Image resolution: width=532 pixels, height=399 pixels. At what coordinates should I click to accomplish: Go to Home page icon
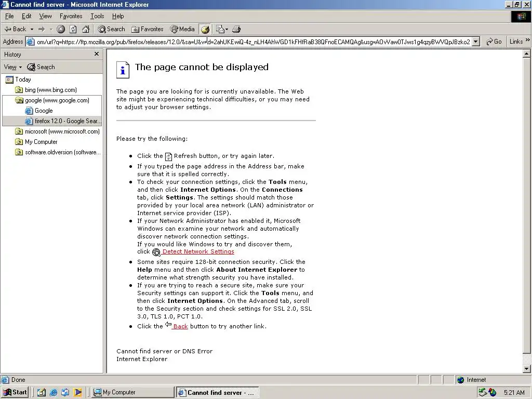[x=86, y=29]
